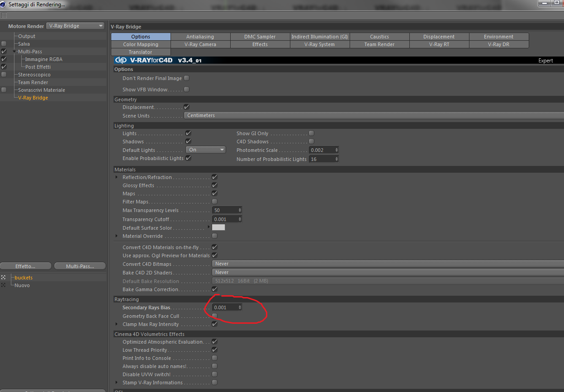The width and height of the screenshot is (564, 392).
Task: Open the Indirect Illumination (GI) tab
Action: [320, 37]
